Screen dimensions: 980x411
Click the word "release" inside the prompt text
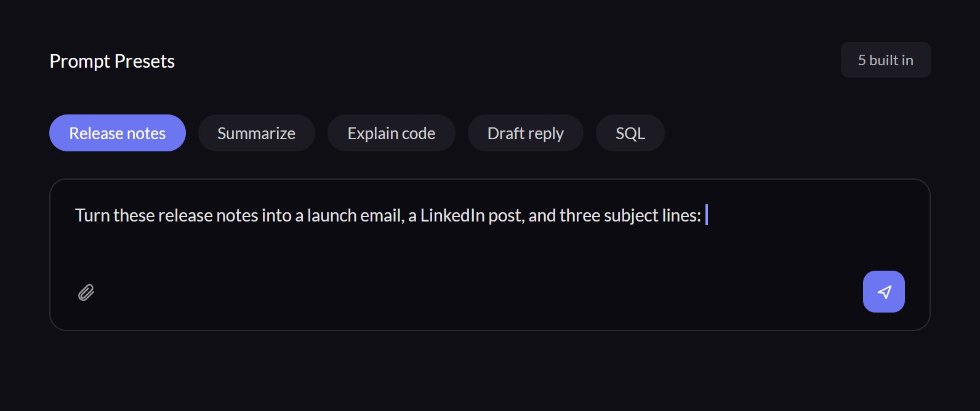pyautogui.click(x=184, y=215)
